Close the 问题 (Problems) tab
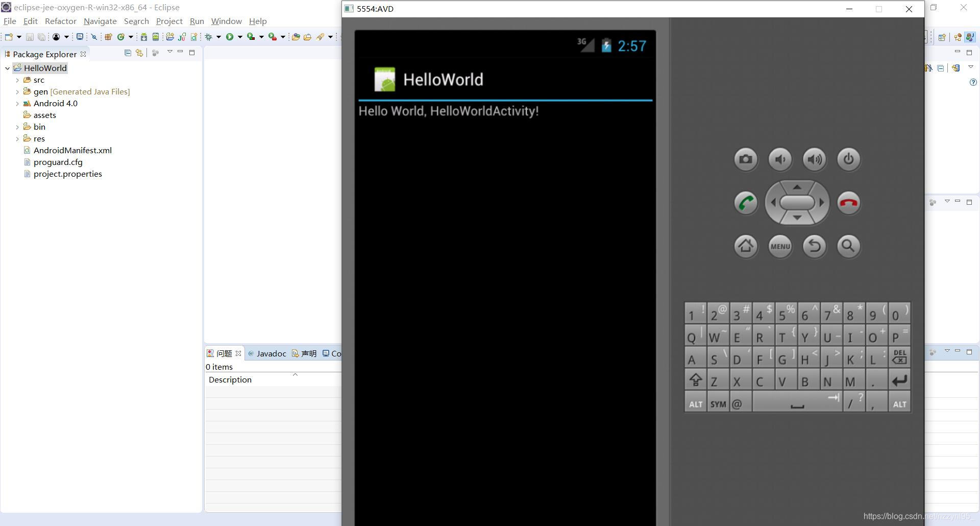Image resolution: width=980 pixels, height=526 pixels. [x=238, y=353]
